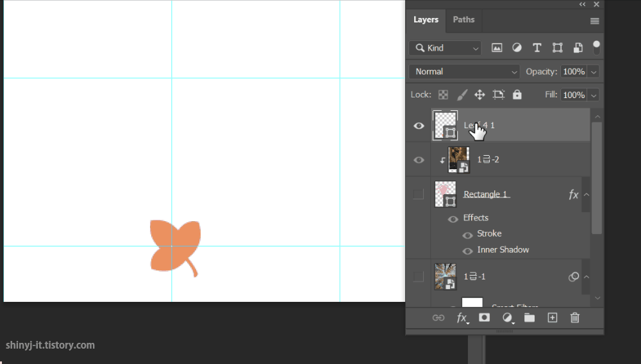Collapse Rectangle 1 effects list

[x=587, y=194]
